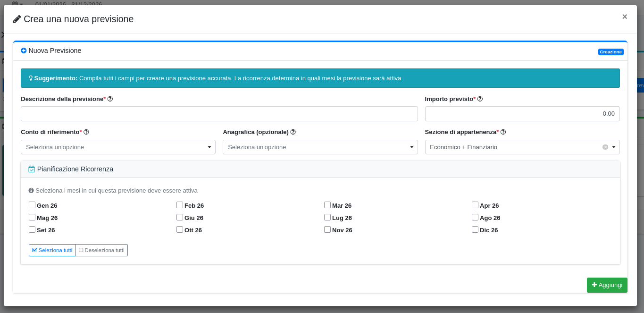Click the plus icon beside Nuova Previsione

[x=24, y=51]
